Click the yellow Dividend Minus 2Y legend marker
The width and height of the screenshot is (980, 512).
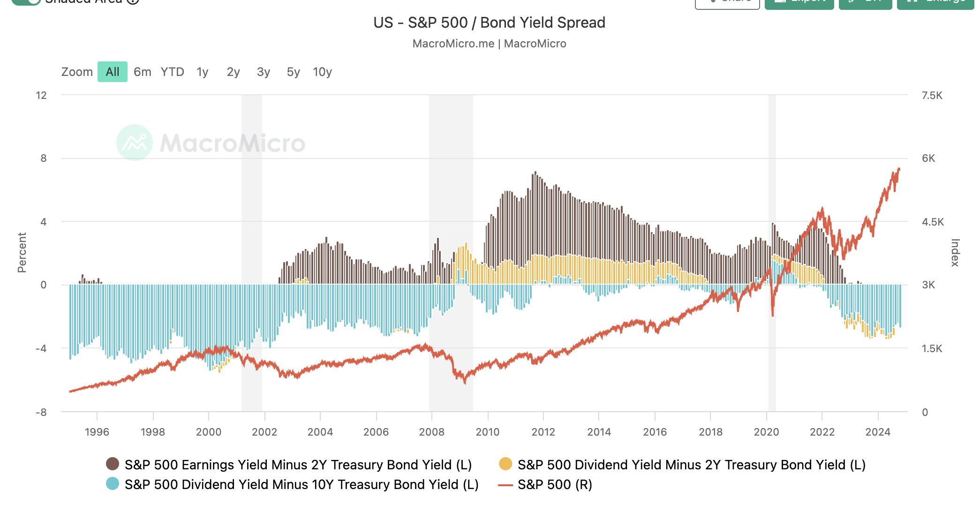pyautogui.click(x=505, y=464)
